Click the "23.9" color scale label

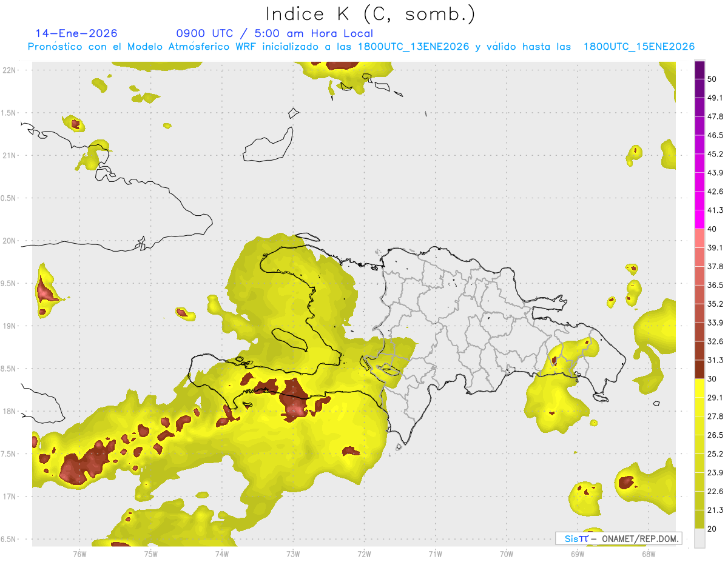(715, 473)
